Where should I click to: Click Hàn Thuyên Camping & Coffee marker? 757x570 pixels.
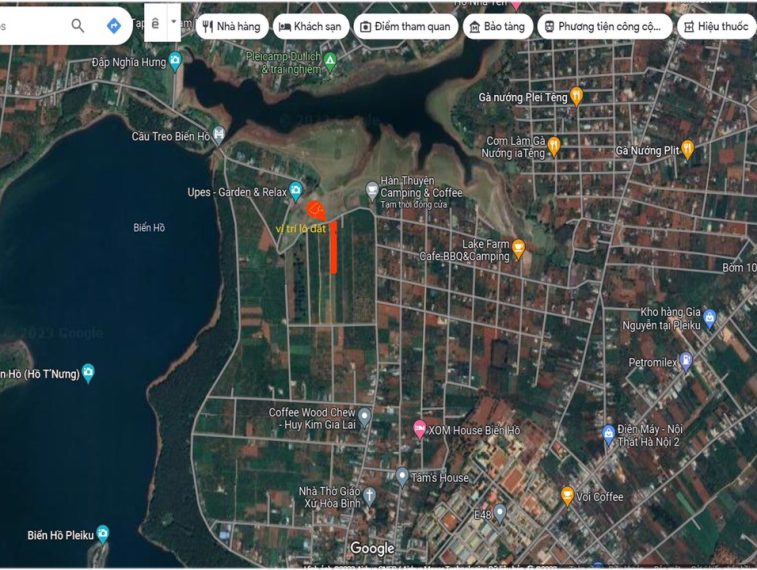point(371,190)
